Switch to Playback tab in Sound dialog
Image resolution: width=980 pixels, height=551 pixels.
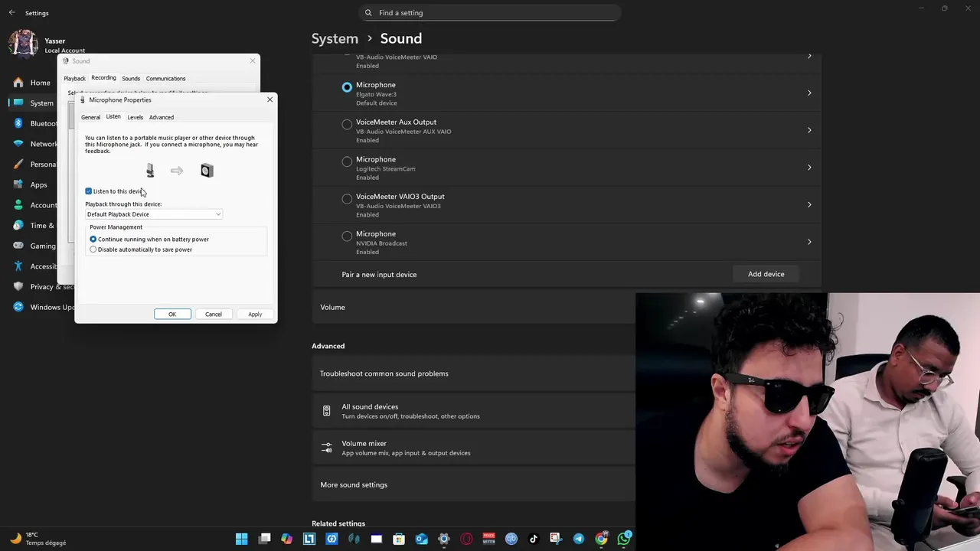pyautogui.click(x=74, y=79)
